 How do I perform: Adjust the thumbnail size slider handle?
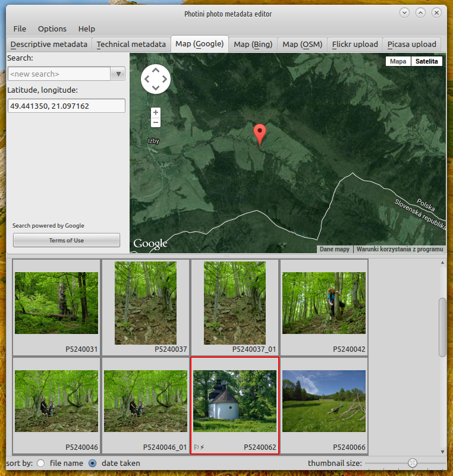[413, 463]
